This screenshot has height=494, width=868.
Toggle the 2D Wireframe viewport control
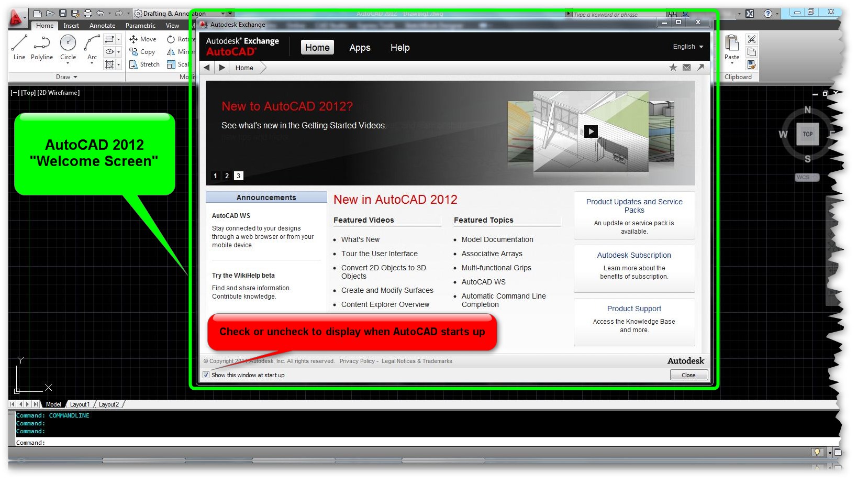(x=59, y=92)
